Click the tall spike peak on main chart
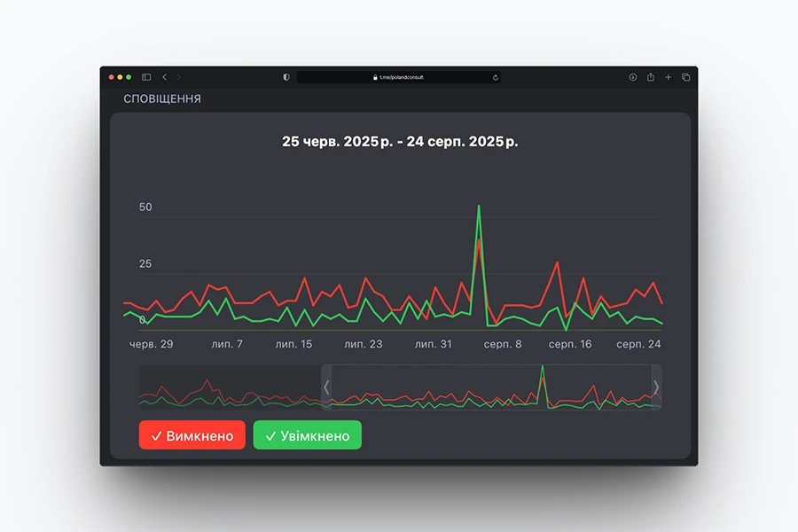Viewport: 798px width, 532px height. pyautogui.click(x=479, y=207)
